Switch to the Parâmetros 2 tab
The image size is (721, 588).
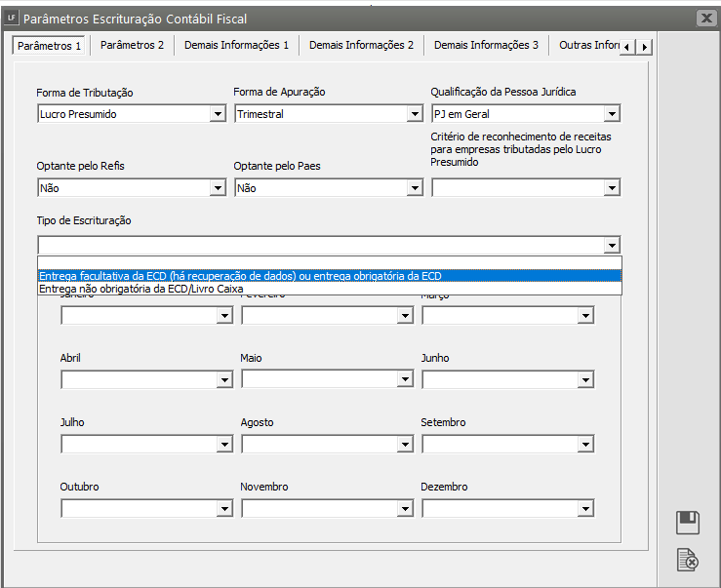coord(132,46)
